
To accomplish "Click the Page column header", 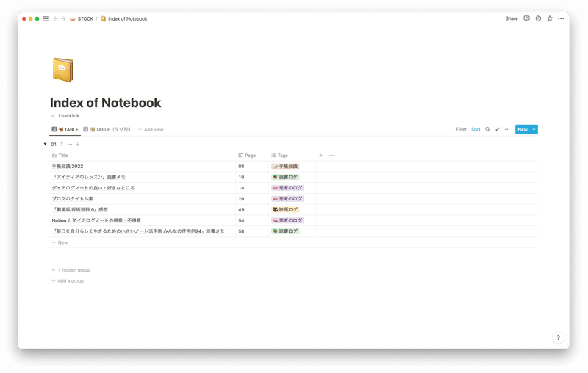I will (247, 156).
